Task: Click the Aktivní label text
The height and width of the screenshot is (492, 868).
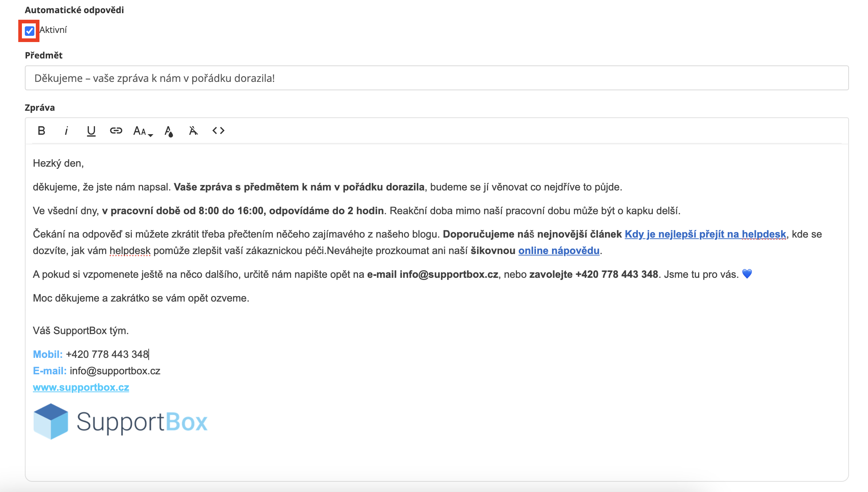Action: (x=53, y=30)
